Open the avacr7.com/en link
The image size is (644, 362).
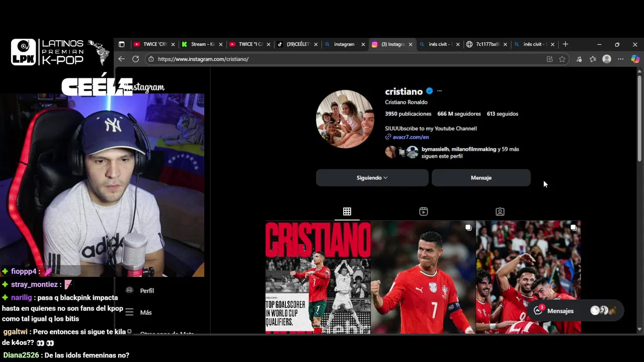click(411, 137)
